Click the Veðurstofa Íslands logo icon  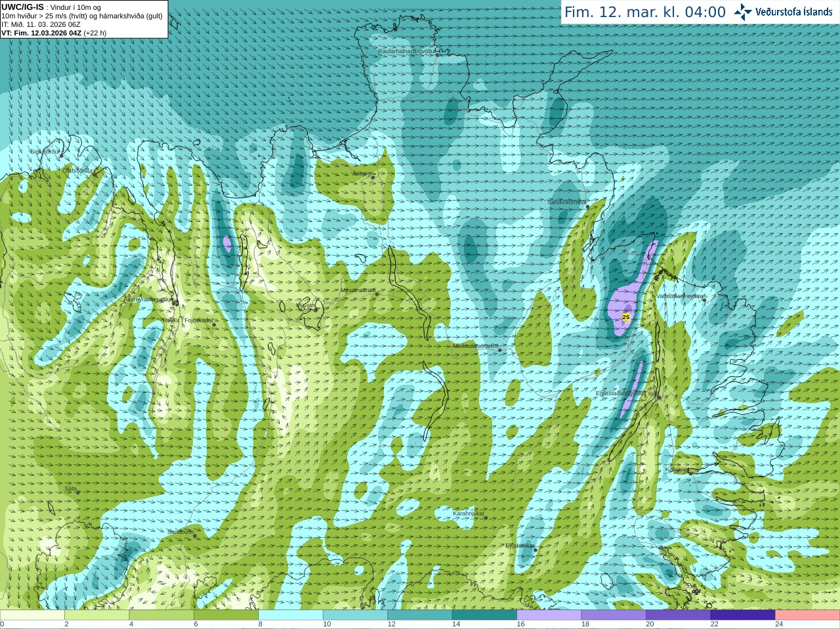pyautogui.click(x=743, y=12)
